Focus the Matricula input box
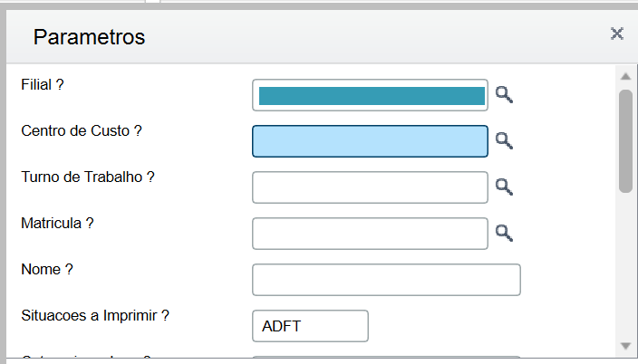This screenshot has width=638, height=364. 370,234
